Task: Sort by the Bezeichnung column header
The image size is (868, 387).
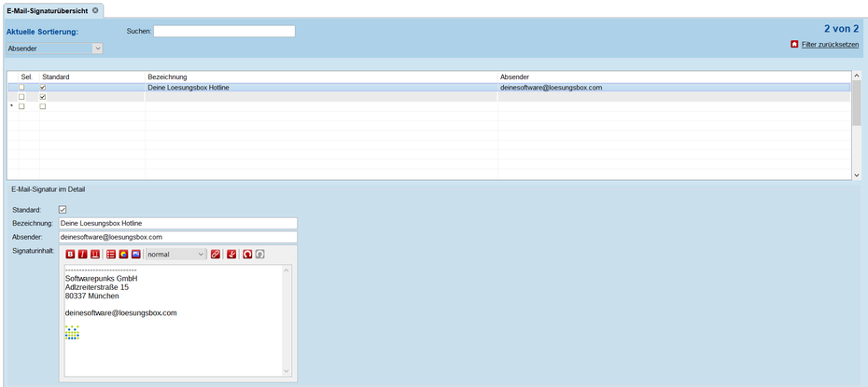Action: [x=321, y=76]
